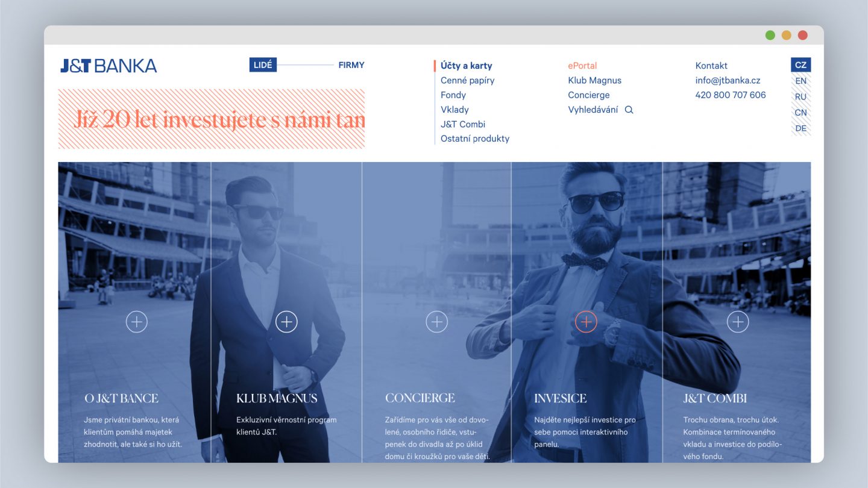
Task: Open CONCIERGE details via its plus icon
Action: coord(436,321)
